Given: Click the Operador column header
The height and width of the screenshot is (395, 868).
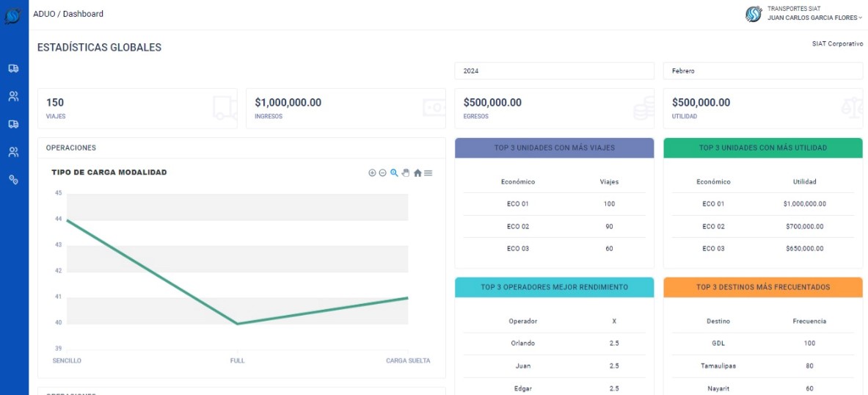Looking at the screenshot, I should coord(522,322).
